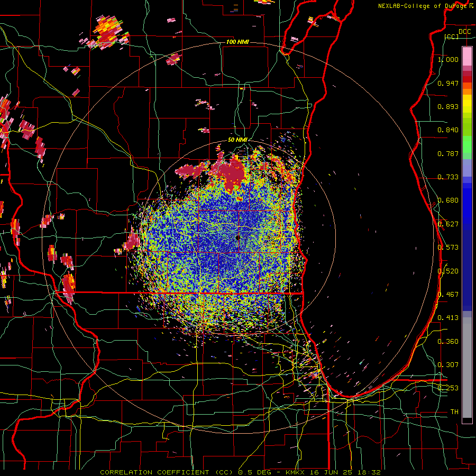
Task: Select the 0.787 legend value
Action: (448, 153)
